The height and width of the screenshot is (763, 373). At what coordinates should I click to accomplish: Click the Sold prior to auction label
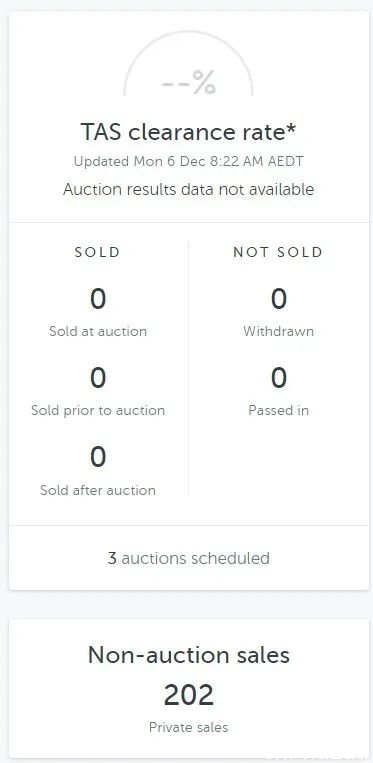tap(98, 411)
